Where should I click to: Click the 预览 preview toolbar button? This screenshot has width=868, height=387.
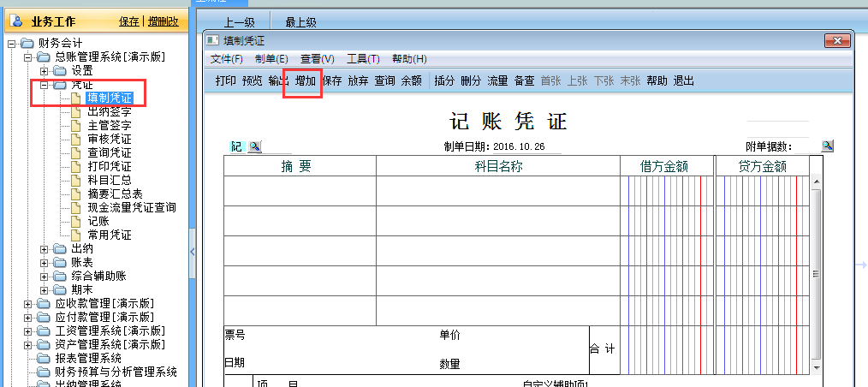(x=252, y=81)
